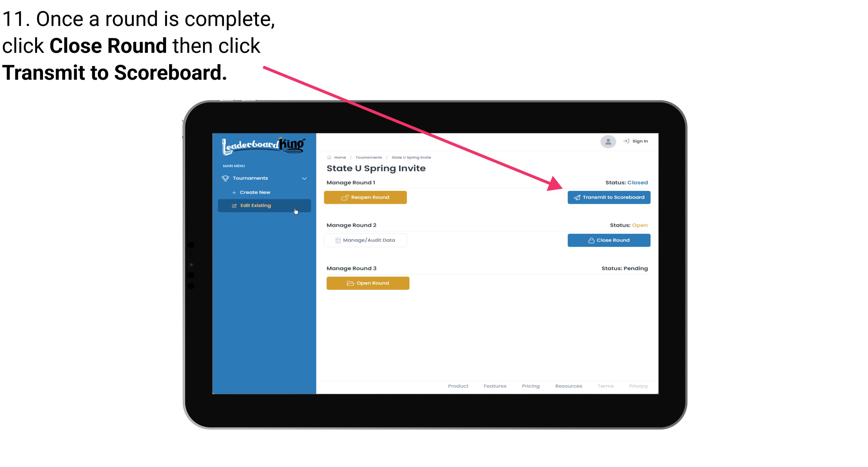Click the Tournaments breadcrumb link
This screenshot has width=868, height=467.
(369, 157)
